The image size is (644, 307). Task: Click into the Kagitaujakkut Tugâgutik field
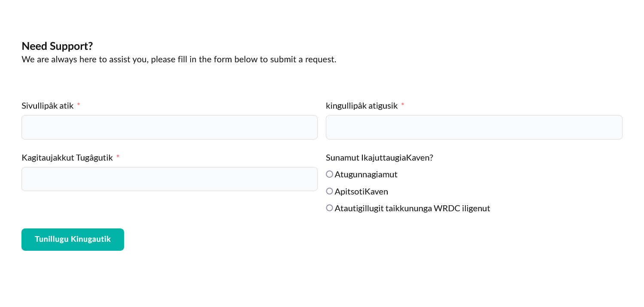pyautogui.click(x=170, y=179)
